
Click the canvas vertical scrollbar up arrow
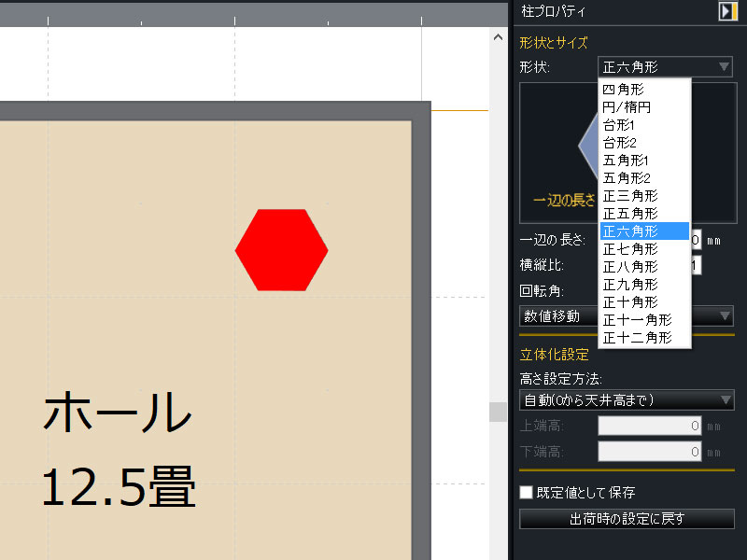497,37
